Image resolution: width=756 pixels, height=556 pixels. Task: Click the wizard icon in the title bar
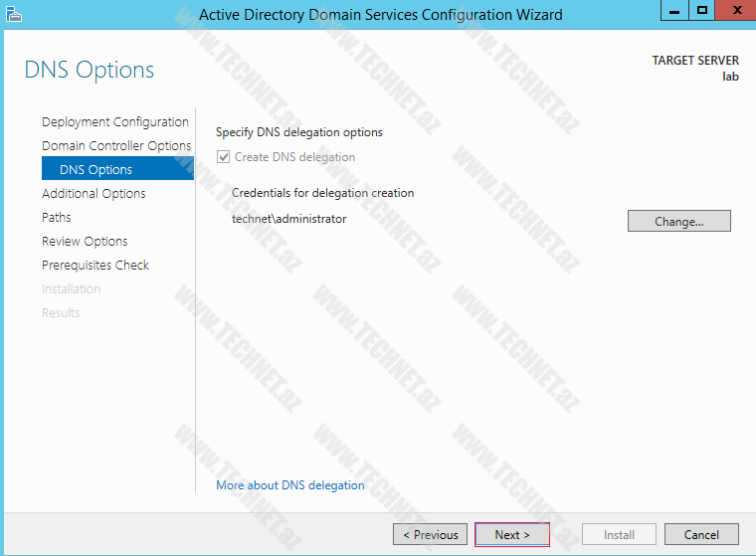tap(14, 13)
